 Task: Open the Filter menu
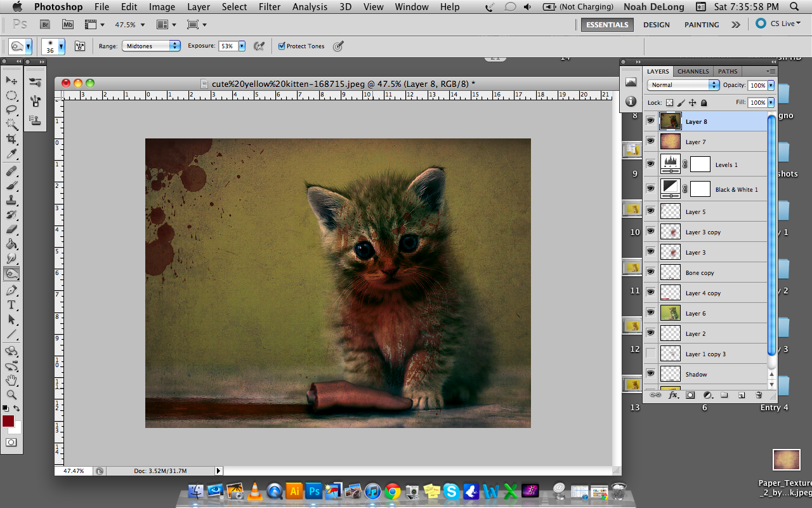pos(270,7)
